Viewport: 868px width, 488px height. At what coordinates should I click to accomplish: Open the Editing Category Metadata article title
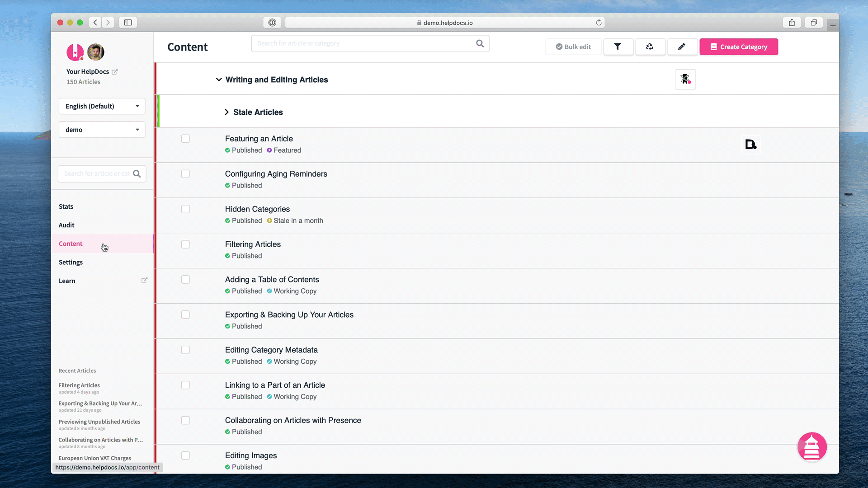pyautogui.click(x=271, y=350)
